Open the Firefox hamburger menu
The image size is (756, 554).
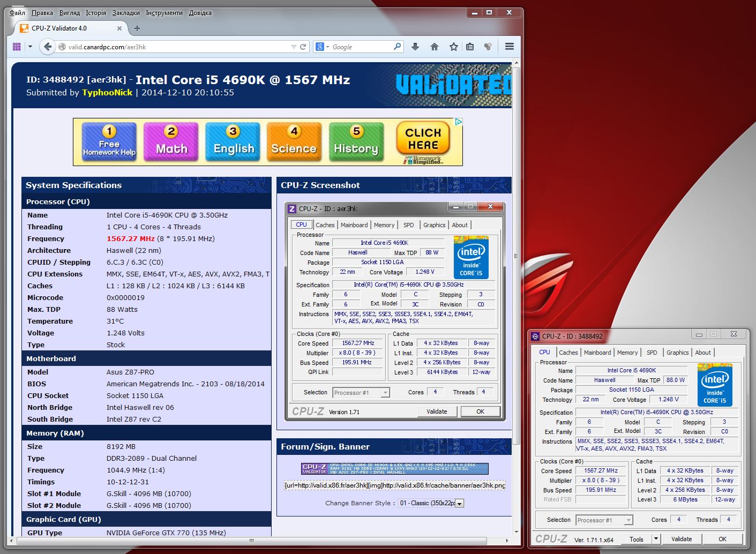coord(510,47)
